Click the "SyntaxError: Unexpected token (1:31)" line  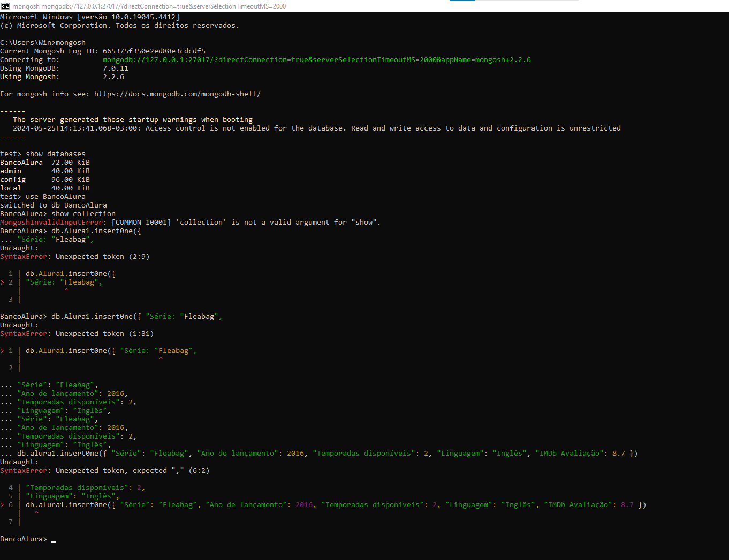click(x=77, y=334)
